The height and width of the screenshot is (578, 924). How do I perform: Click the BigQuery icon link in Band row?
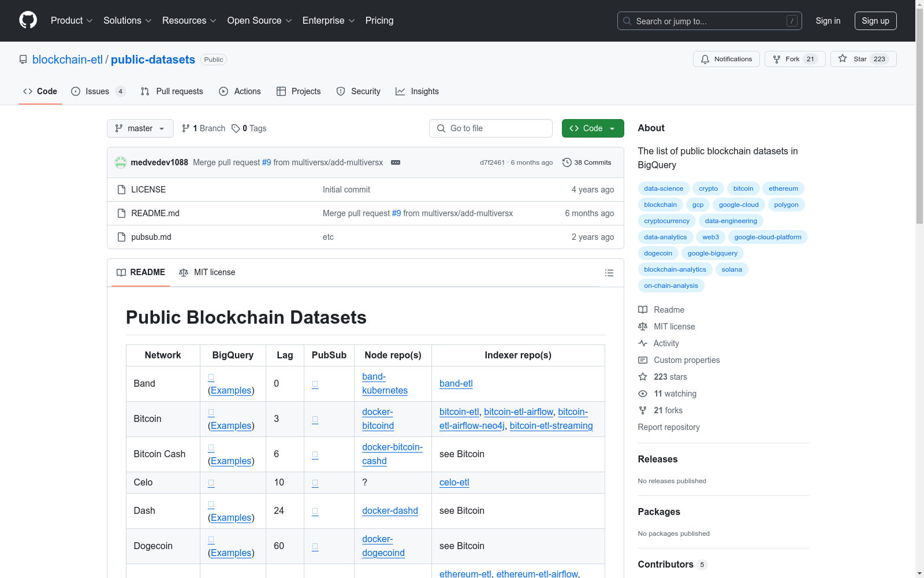point(211,377)
